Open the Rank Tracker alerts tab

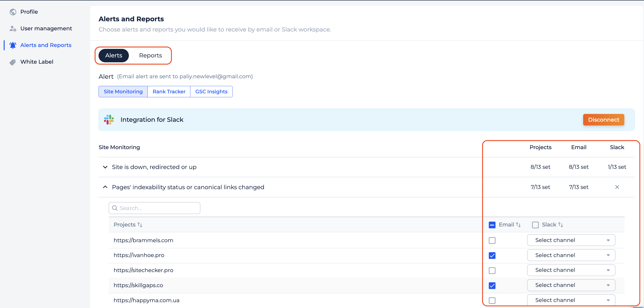[x=169, y=91]
